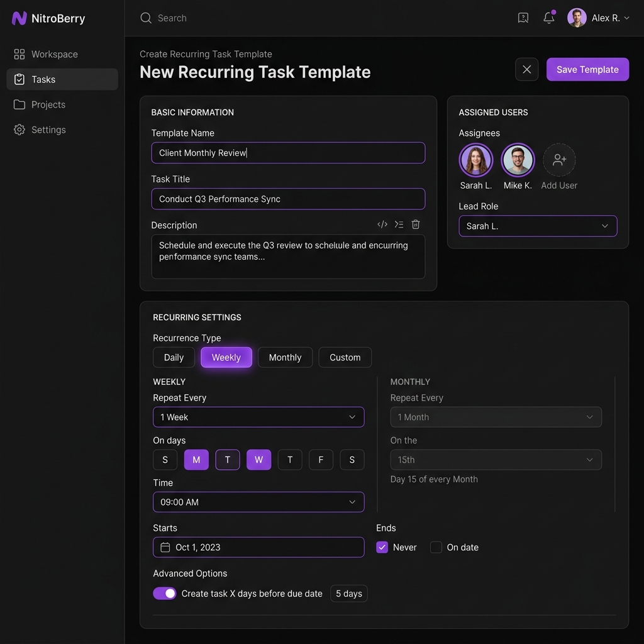Uncheck the Never ends checkbox
Image resolution: width=644 pixels, height=644 pixels.
pyautogui.click(x=382, y=547)
